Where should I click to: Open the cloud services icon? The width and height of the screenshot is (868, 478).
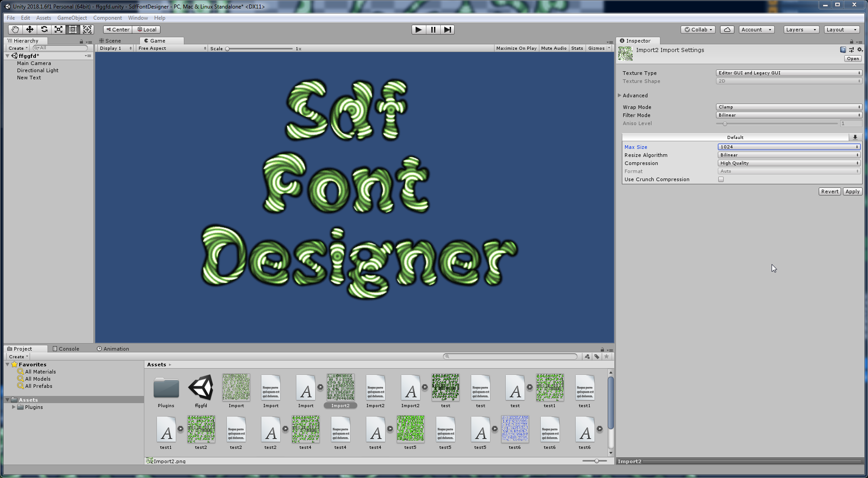point(727,30)
